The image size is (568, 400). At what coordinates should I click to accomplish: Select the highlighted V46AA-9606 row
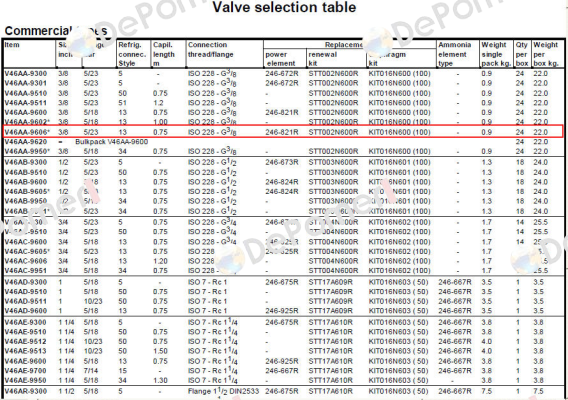[x=283, y=132]
